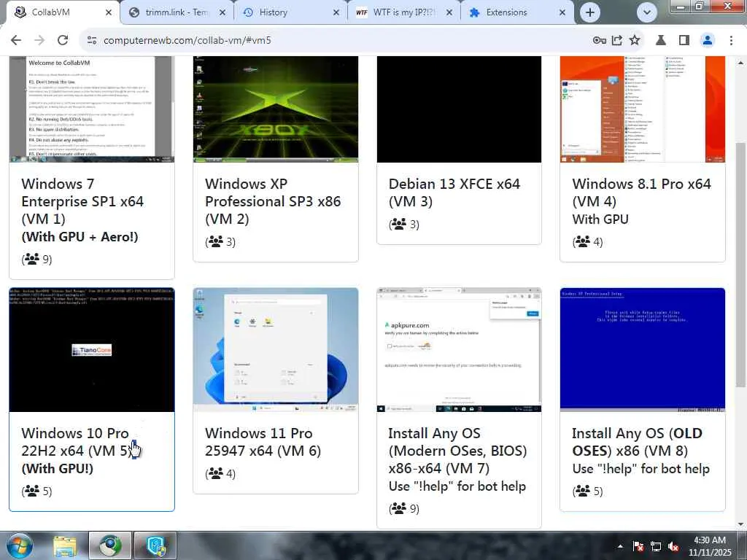Click scrollbar down arrow
The height and width of the screenshot is (560, 747).
pos(740,524)
